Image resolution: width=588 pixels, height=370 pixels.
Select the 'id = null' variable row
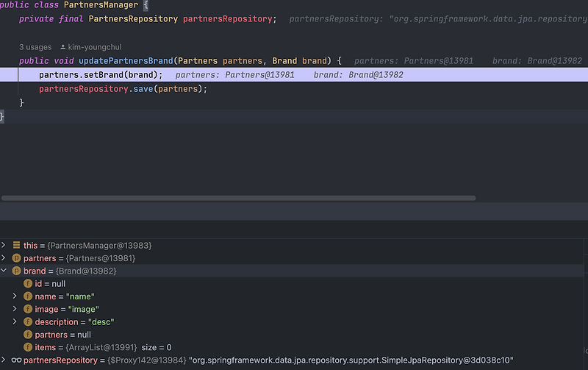point(292,284)
